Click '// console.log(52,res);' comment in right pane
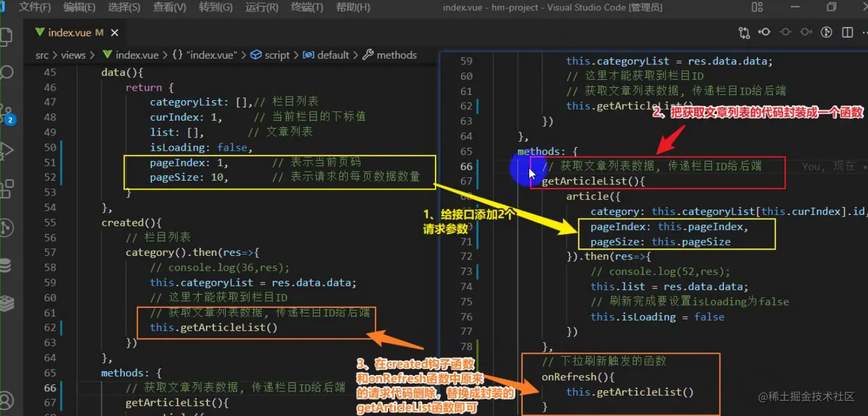Viewport: 868px width, 416px height. tap(661, 271)
